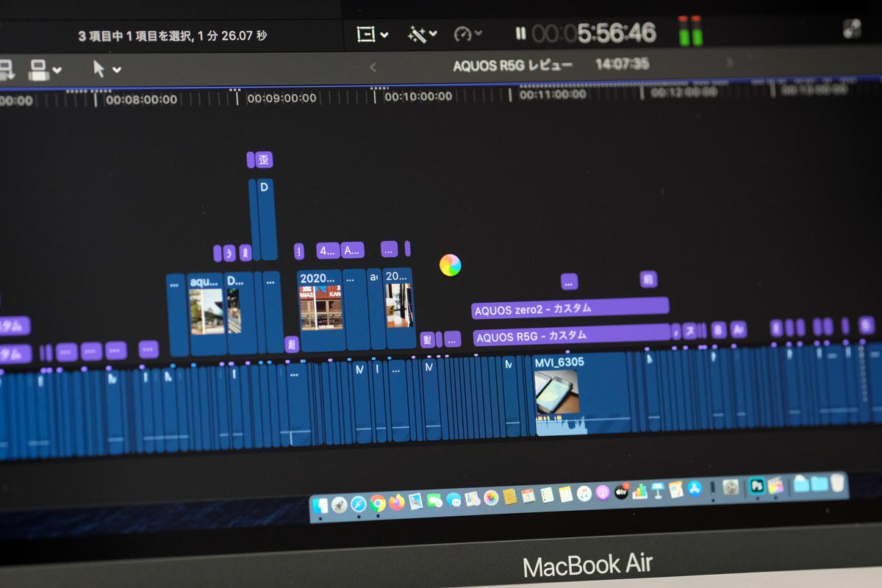Image resolution: width=882 pixels, height=588 pixels.
Task: Open Messages from the Dock
Action: (453, 501)
